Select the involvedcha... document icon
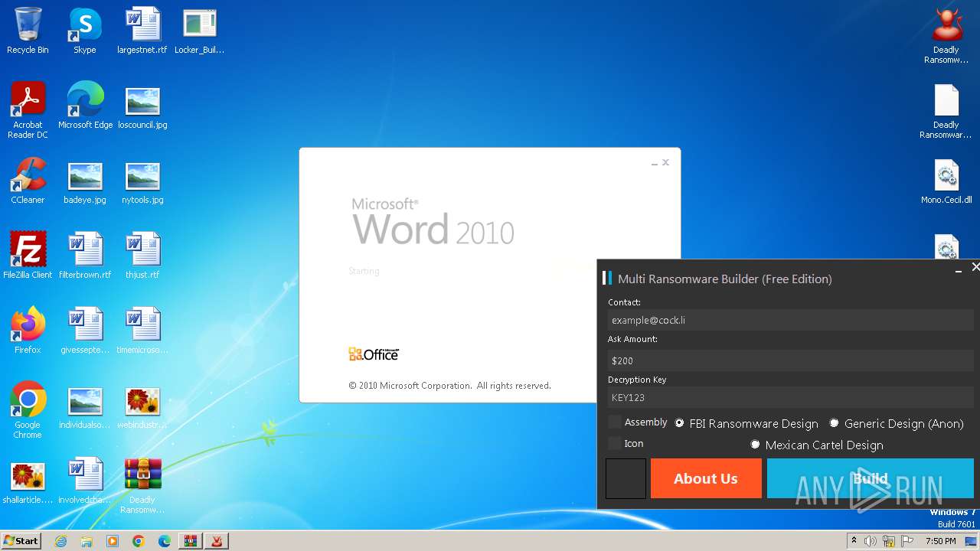Screen dimensions: 980x551 pyautogui.click(x=85, y=481)
